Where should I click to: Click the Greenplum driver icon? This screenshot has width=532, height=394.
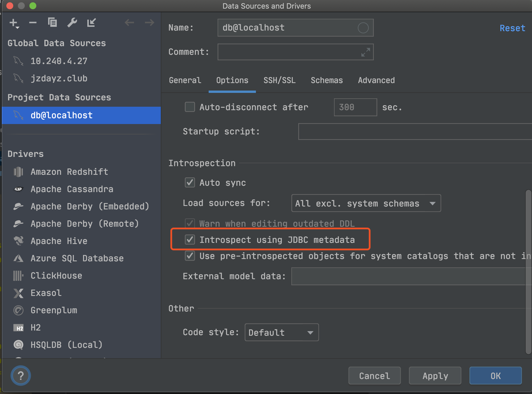click(18, 310)
